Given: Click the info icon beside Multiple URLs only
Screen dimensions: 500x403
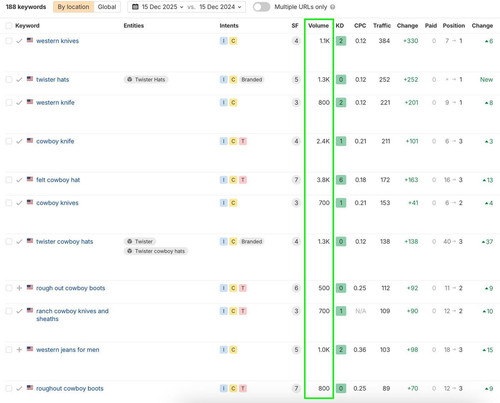Looking at the screenshot, I should (332, 7).
